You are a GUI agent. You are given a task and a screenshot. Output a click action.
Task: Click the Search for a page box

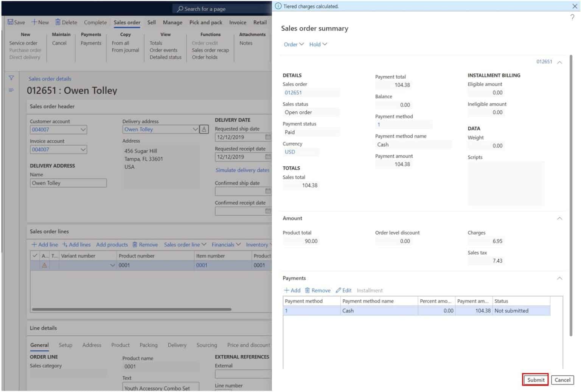pos(222,9)
